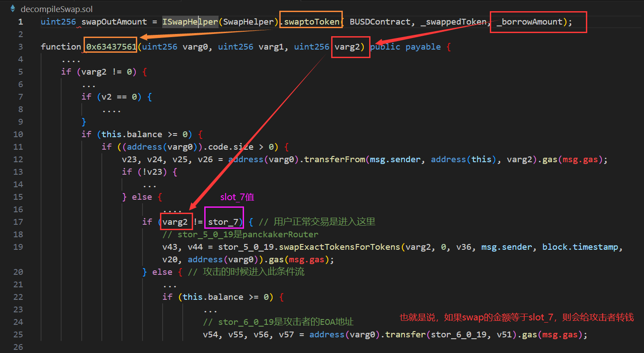This screenshot has height=353, width=644.
Task: Click varg2 parameter in function signature line 3
Action: point(347,47)
